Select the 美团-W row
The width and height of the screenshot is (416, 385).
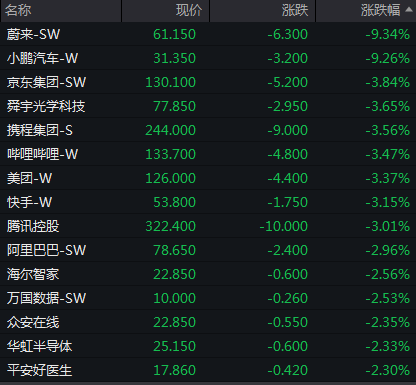(208, 178)
